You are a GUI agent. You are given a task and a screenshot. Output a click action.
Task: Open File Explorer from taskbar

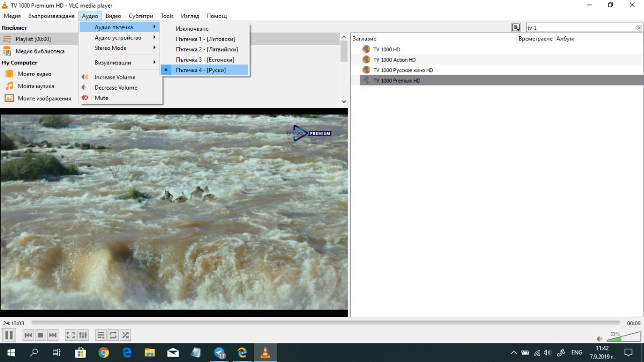point(150,352)
